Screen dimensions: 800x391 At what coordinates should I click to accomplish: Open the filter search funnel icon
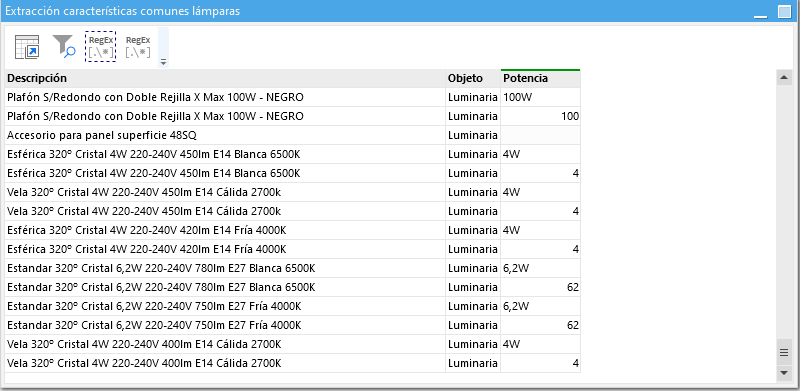[x=64, y=46]
